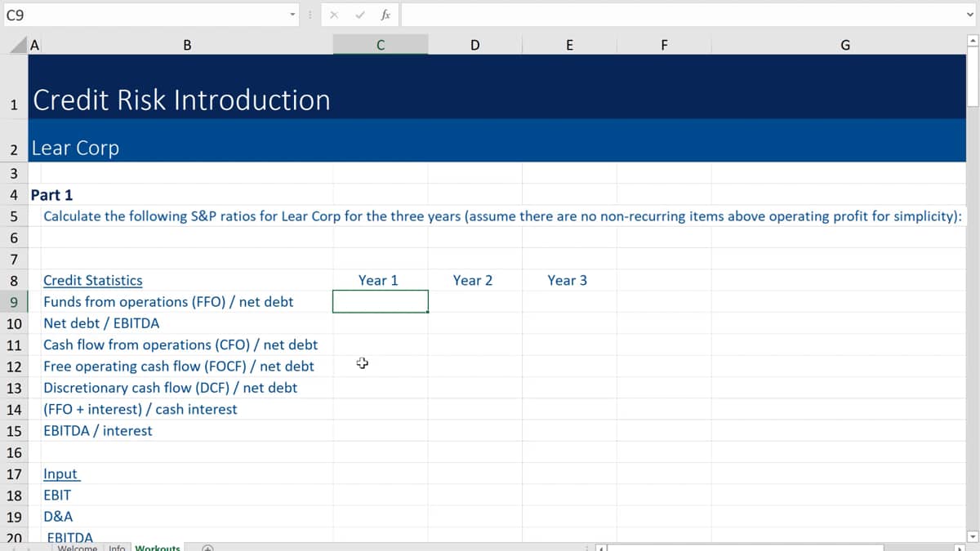Select row 9 header
Image resolution: width=980 pixels, height=551 pixels.
coord(14,302)
